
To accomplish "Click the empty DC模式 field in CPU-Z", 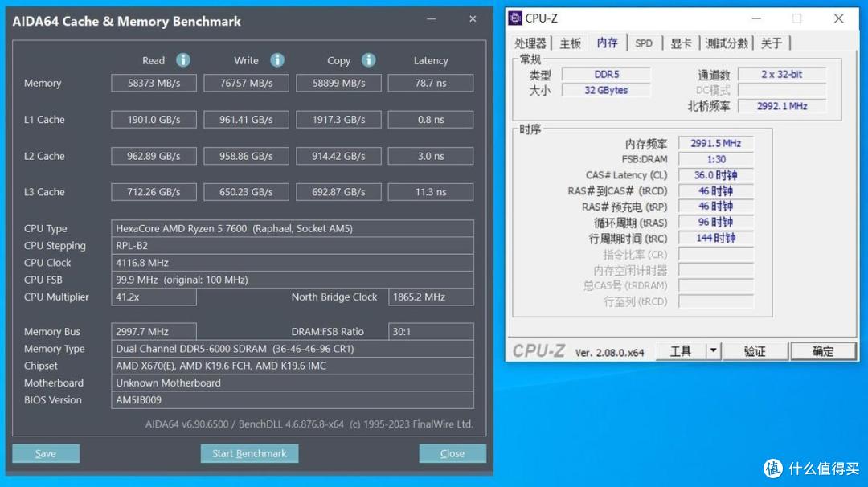I will [x=782, y=90].
